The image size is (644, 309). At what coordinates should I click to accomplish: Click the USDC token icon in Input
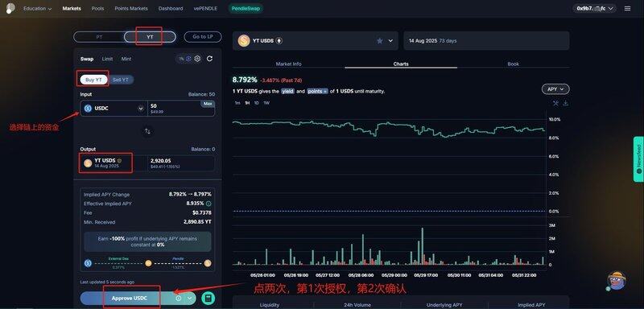pos(88,109)
